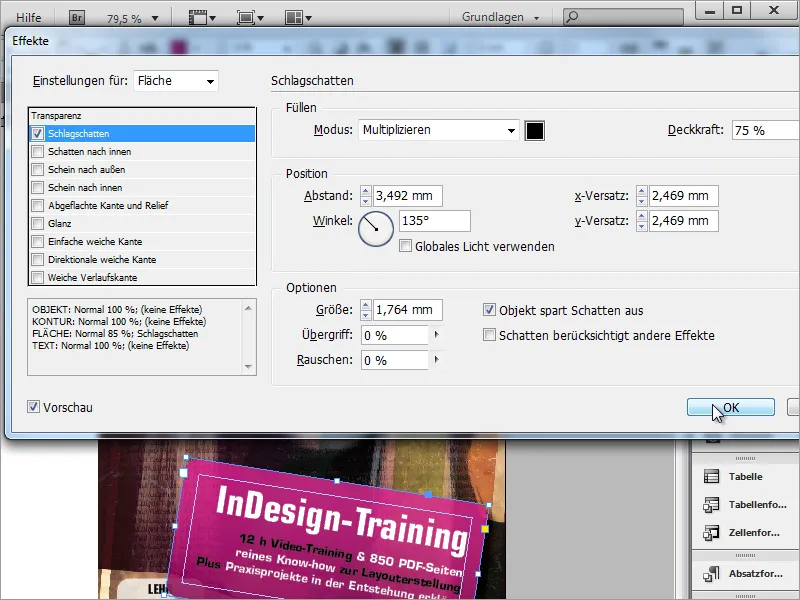The height and width of the screenshot is (600, 800).
Task: Open the Absatzformate panel icon
Action: (711, 574)
